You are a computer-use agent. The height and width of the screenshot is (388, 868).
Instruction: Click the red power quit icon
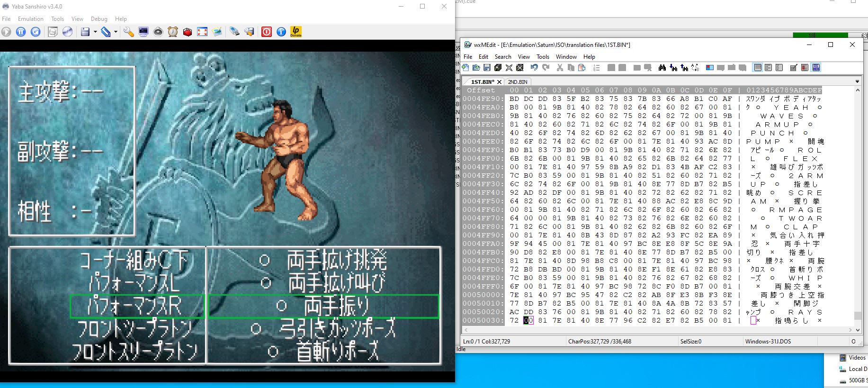click(x=267, y=32)
